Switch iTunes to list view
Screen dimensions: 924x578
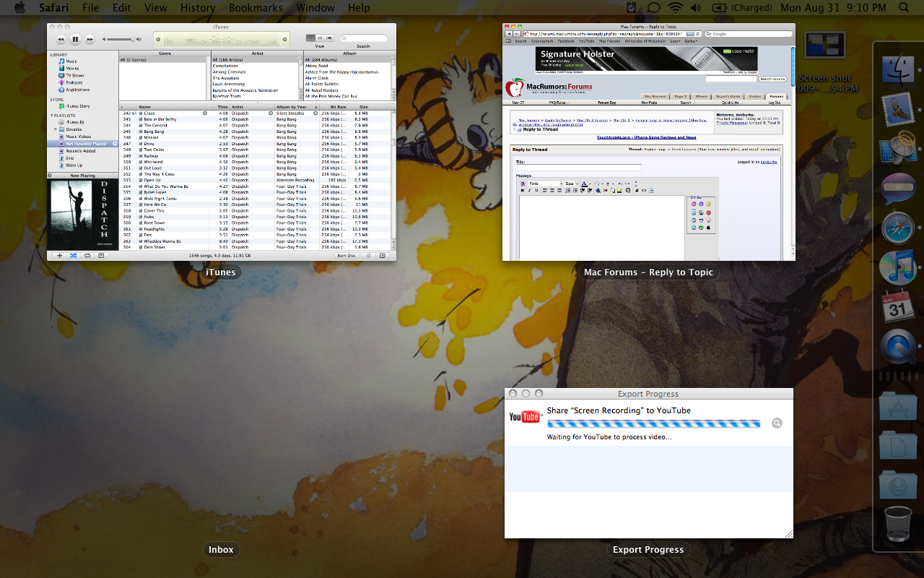(311, 38)
